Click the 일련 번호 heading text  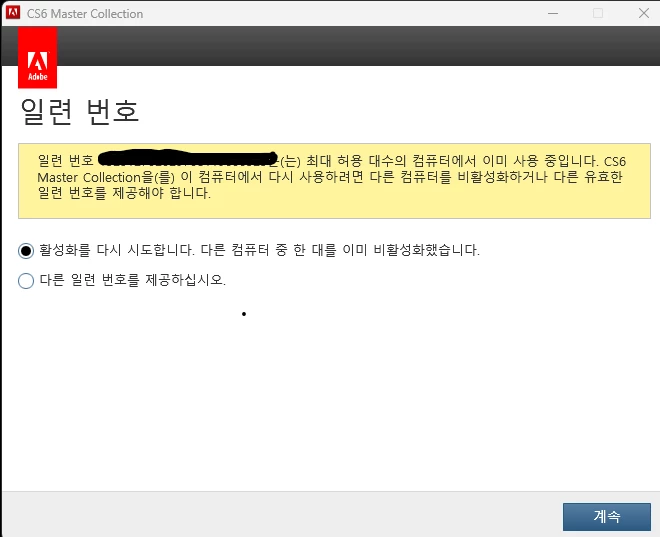point(80,112)
